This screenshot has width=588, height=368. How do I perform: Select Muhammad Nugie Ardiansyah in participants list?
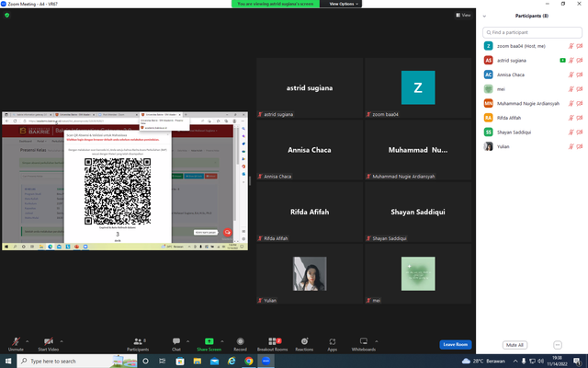point(532,103)
